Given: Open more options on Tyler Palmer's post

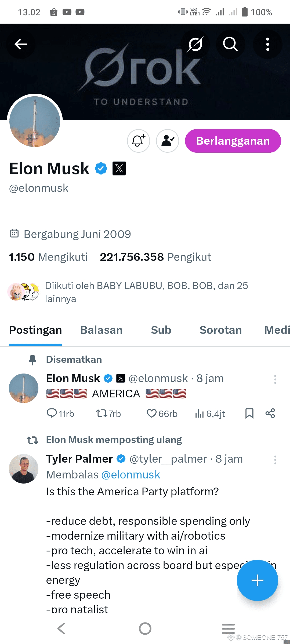Looking at the screenshot, I should click(x=275, y=460).
